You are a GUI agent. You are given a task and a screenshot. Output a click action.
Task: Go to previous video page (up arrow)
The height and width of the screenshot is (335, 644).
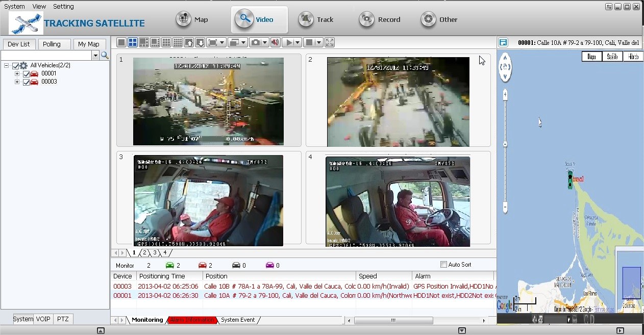pos(189,42)
